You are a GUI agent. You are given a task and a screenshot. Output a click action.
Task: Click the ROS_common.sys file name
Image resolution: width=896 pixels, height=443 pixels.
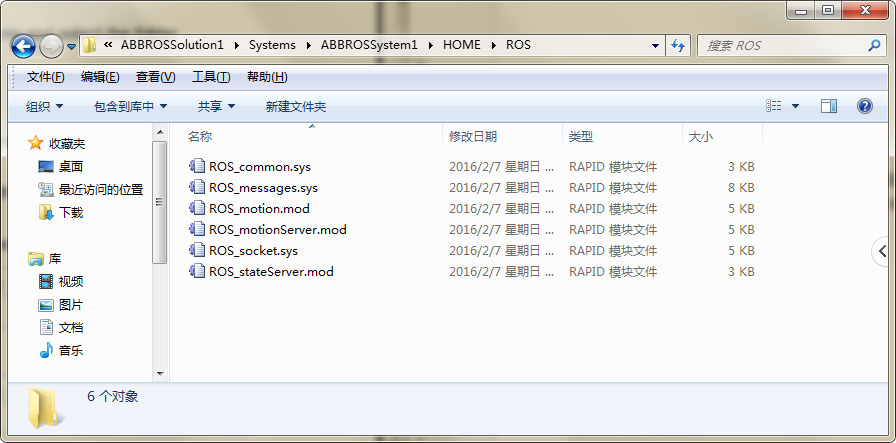click(260, 167)
